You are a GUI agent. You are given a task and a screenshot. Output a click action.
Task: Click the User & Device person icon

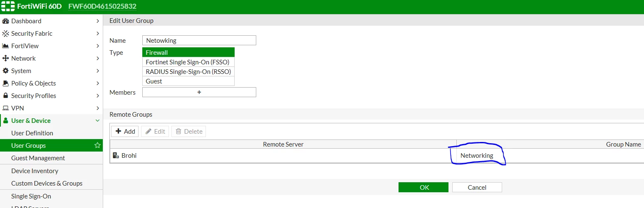(5, 121)
